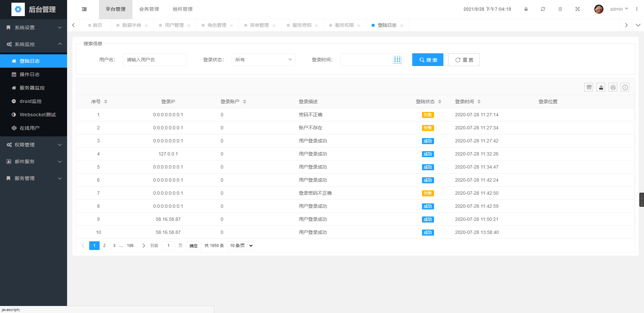Go to last page 196
Screen dimensions: 644x313
130,246
